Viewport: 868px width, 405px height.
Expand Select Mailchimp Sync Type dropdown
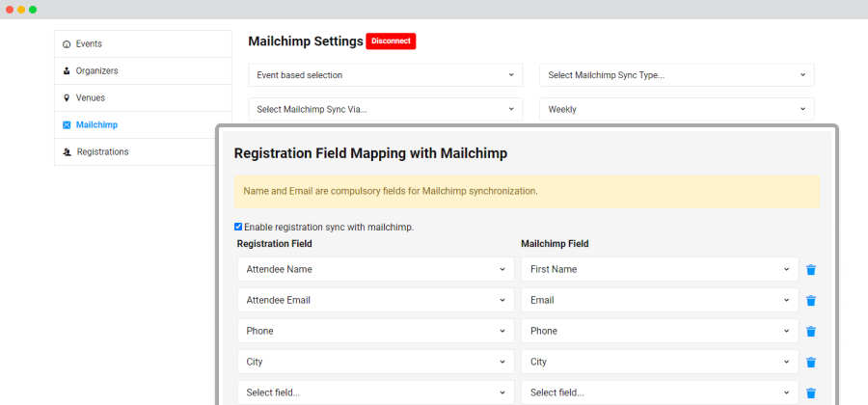(x=676, y=75)
